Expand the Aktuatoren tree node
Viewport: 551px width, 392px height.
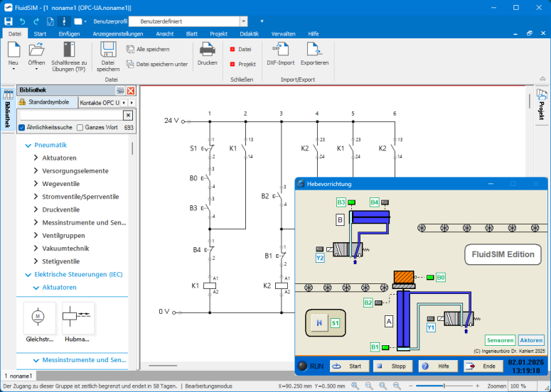36,158
